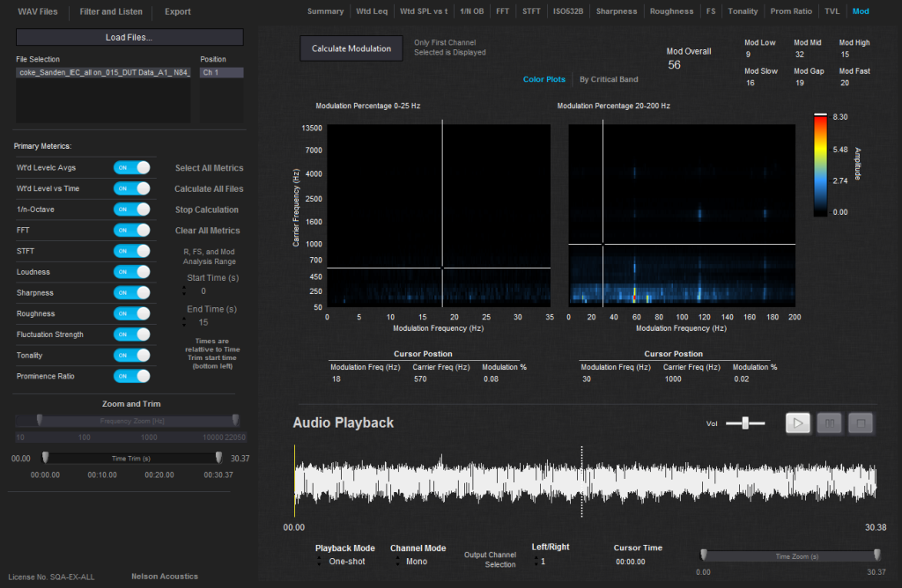This screenshot has height=588, width=902.
Task: Click the Calculate Modulation button
Action: [x=351, y=48]
